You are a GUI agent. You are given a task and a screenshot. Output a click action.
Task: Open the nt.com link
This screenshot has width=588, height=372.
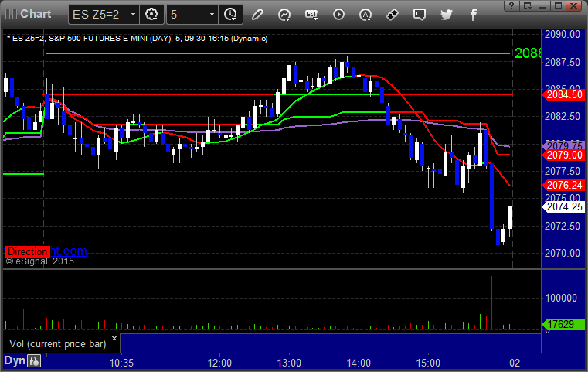[x=69, y=251]
